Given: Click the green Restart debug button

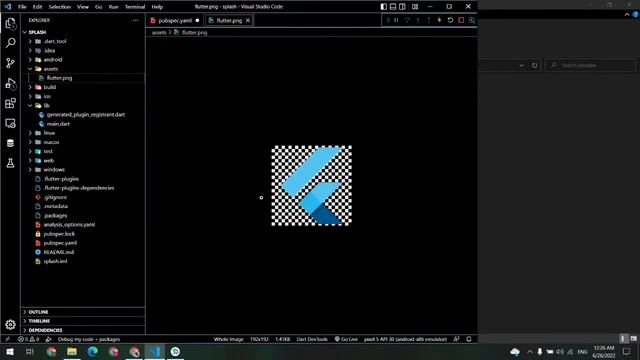Looking at the screenshot, I should [450, 20].
